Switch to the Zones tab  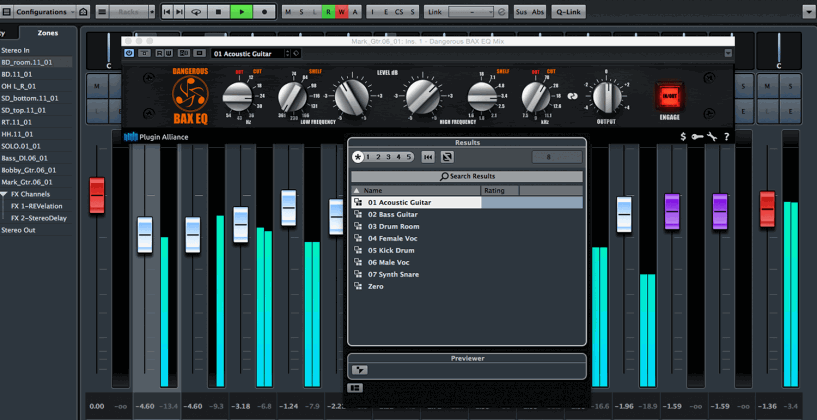click(48, 33)
